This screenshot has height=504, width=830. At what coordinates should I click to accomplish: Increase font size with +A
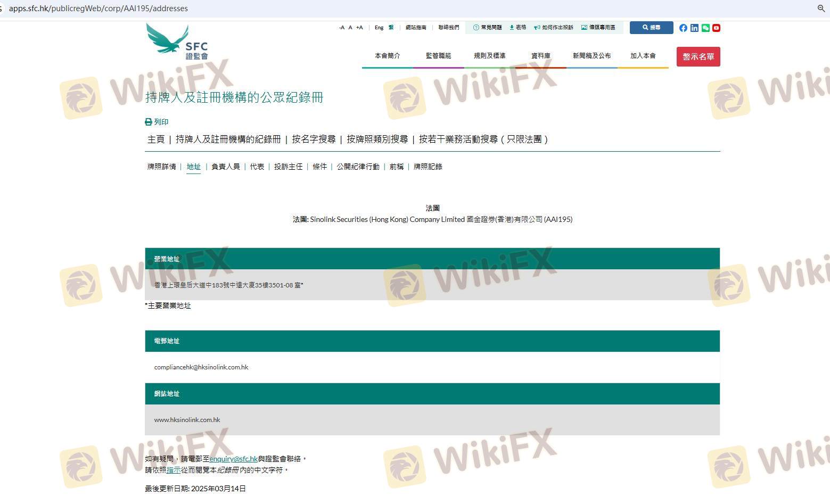click(359, 28)
